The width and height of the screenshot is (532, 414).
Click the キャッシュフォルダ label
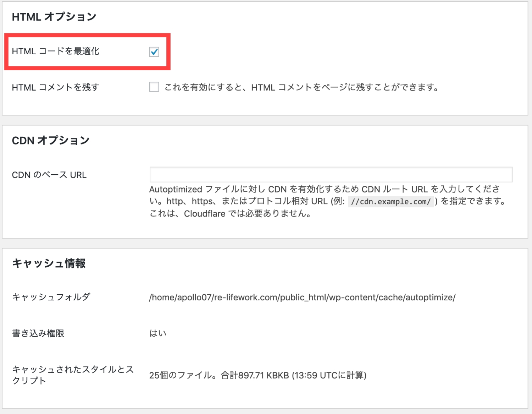(x=51, y=297)
